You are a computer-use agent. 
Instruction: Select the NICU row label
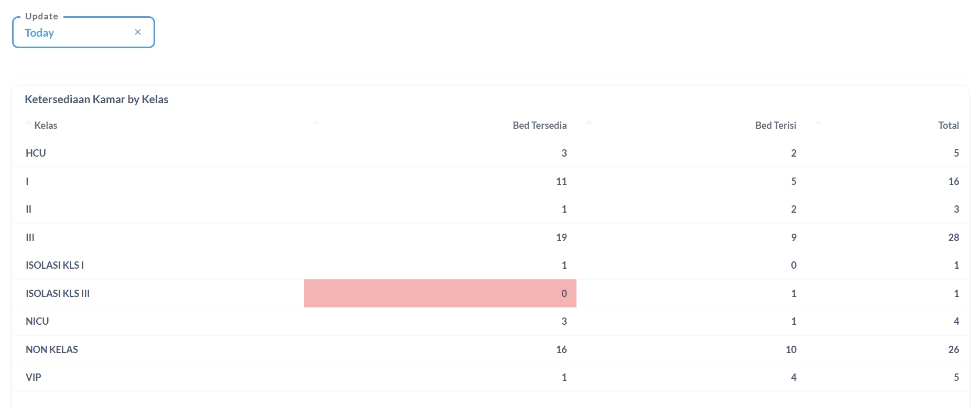click(37, 322)
